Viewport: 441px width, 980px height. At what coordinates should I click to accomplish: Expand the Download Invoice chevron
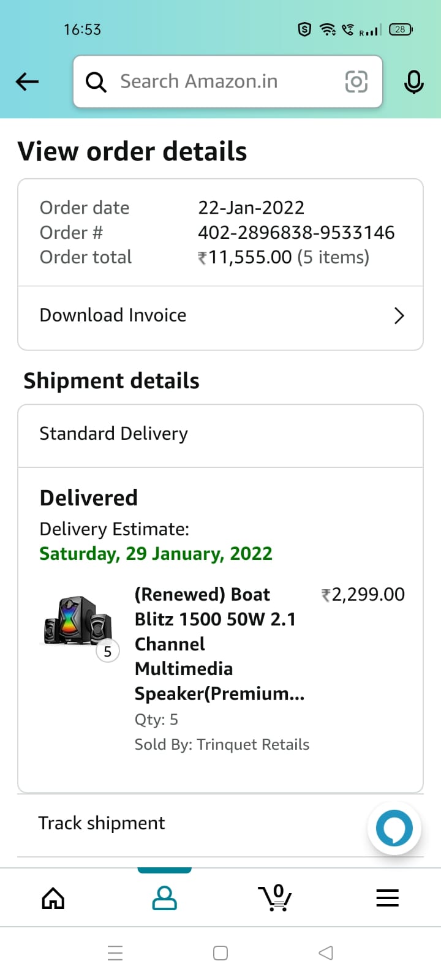tap(399, 316)
